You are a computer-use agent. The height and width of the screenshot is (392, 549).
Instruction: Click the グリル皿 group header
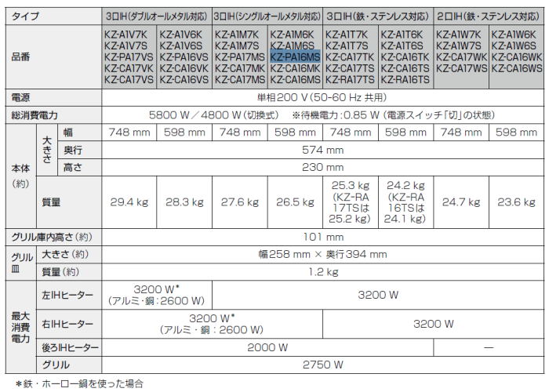pos(22,263)
